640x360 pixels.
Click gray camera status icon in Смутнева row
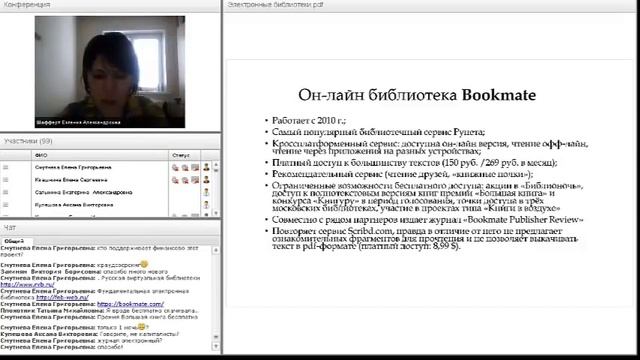coord(195,167)
